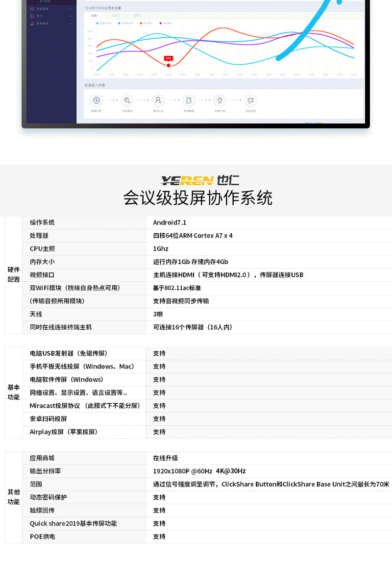Click the document icon in the quick steps

point(189,100)
